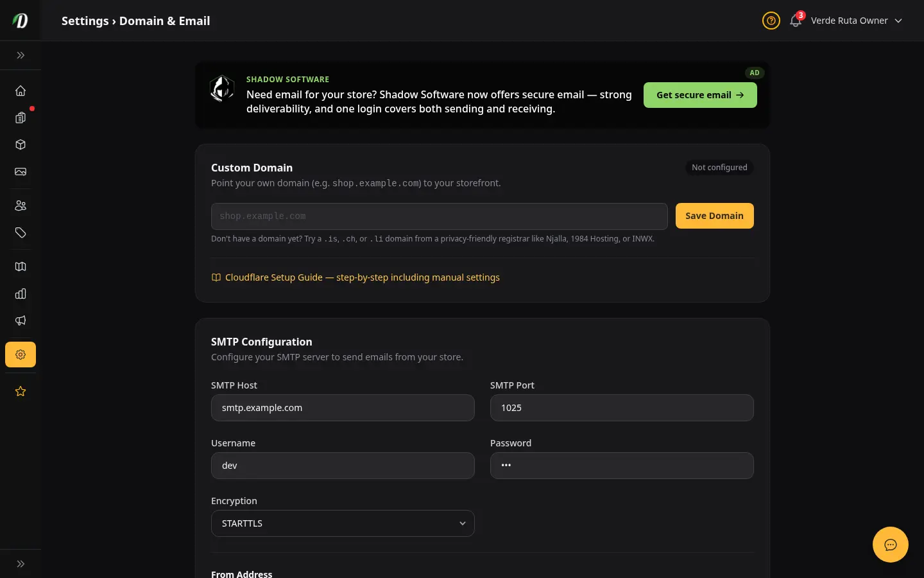Open the star icon in sidebar

pos(21,391)
